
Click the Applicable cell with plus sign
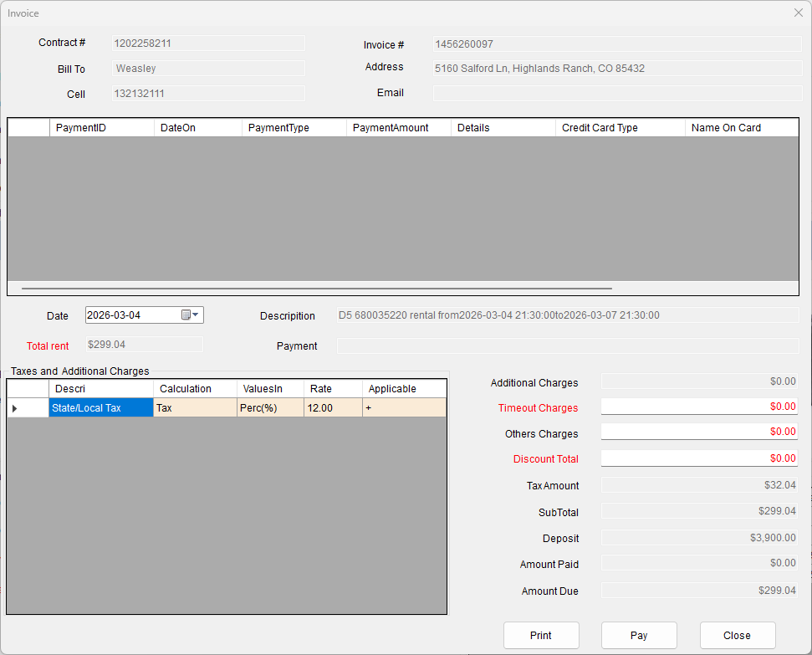coord(404,408)
